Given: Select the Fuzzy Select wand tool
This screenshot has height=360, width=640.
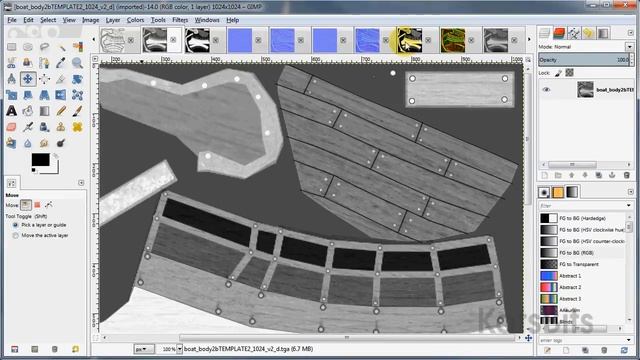Looking at the screenshot, I should pos(61,47).
